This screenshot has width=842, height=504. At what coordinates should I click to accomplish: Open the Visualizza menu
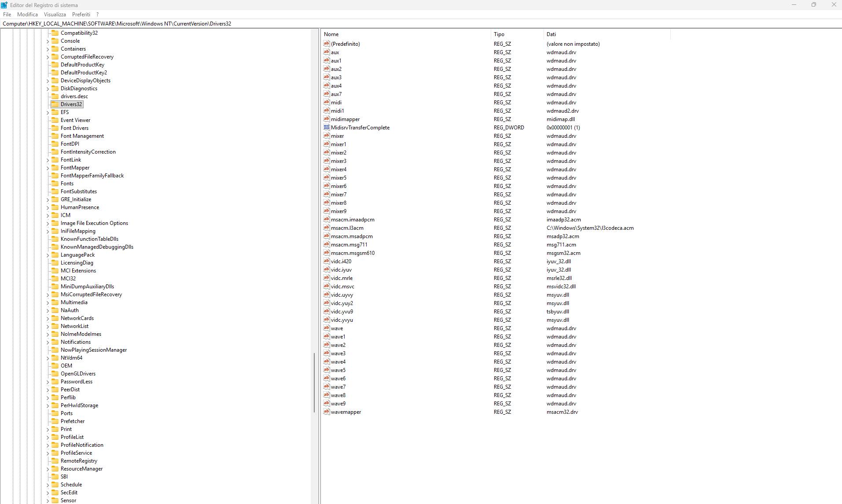55,15
